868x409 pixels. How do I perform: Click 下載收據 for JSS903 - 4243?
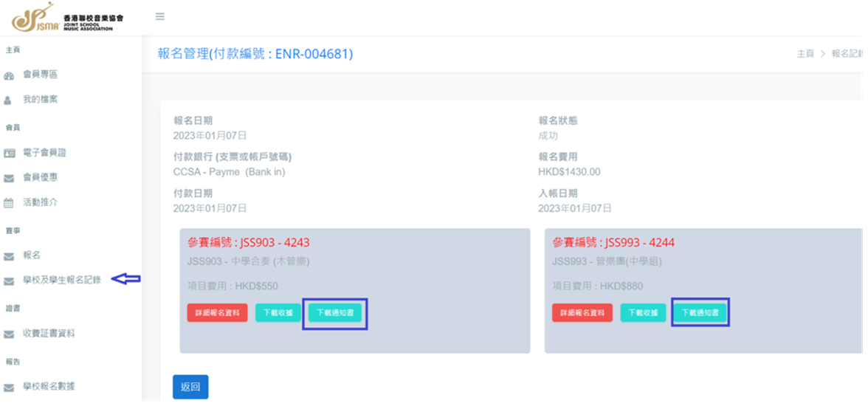(278, 313)
